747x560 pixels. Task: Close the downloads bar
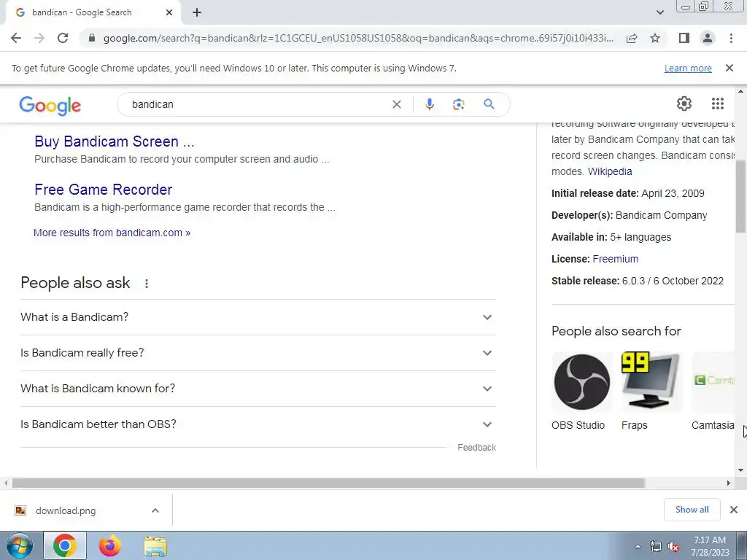[x=734, y=510]
